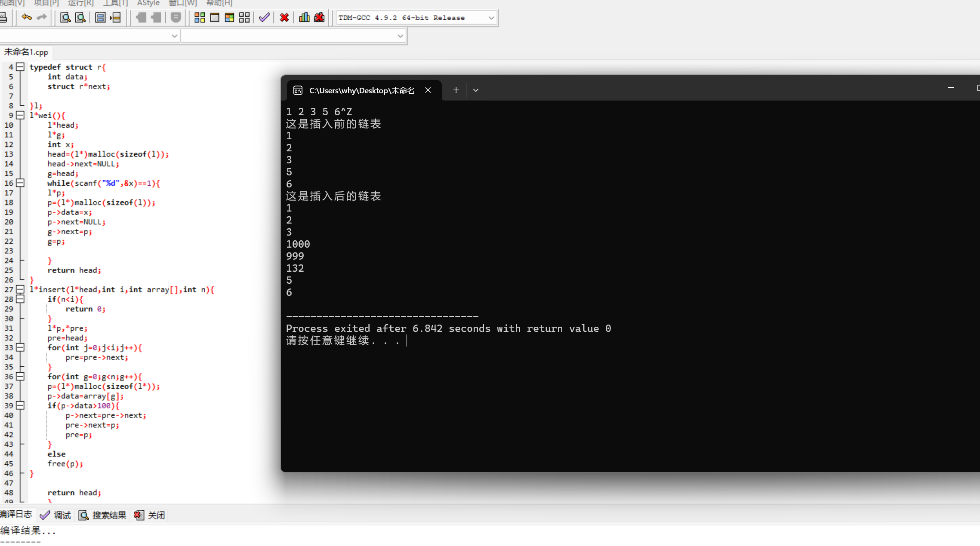The image size is (980, 546).
Task: Switch to the 调试 debug tab
Action: 55,515
